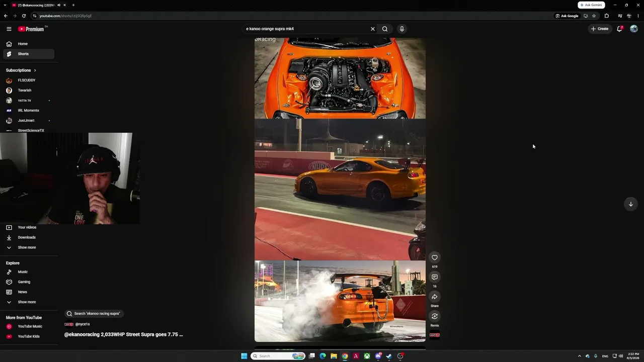Open JustJmart subscription channel
Screen dimensions: 644x362
click(29, 121)
